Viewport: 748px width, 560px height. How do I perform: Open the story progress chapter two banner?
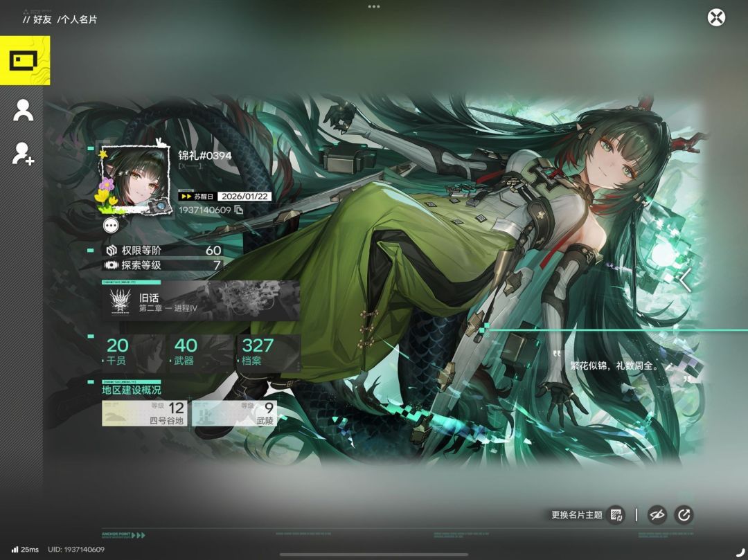201,301
